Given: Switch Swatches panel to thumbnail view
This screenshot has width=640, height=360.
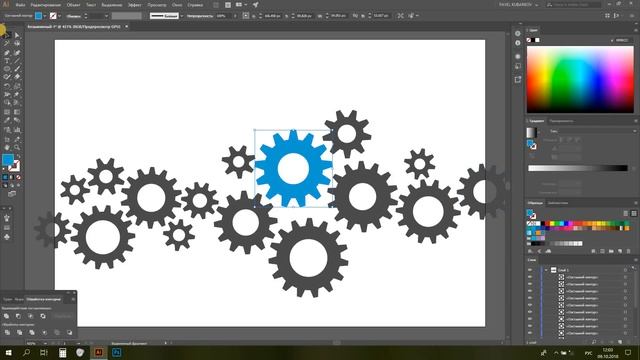Looking at the screenshot, I should pyautogui.click(x=634, y=213).
